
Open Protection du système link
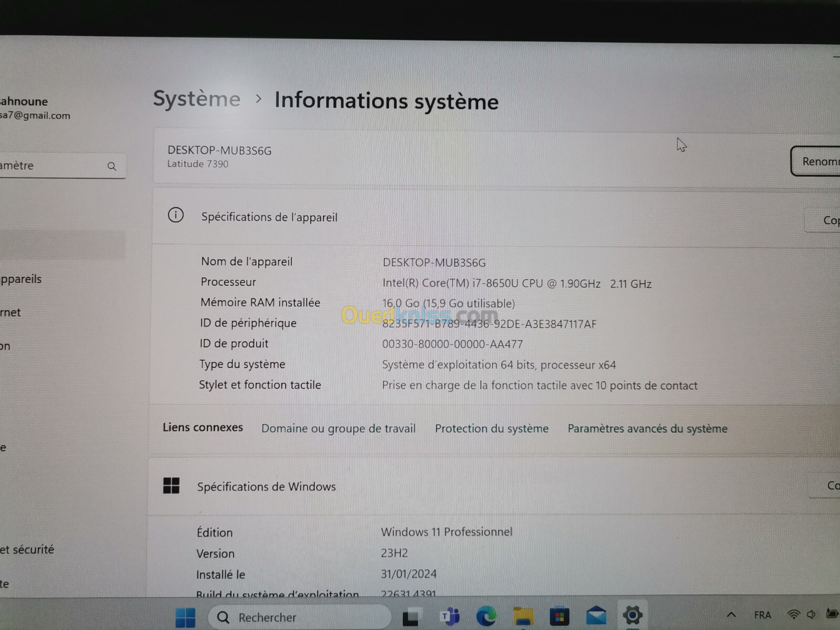[491, 428]
